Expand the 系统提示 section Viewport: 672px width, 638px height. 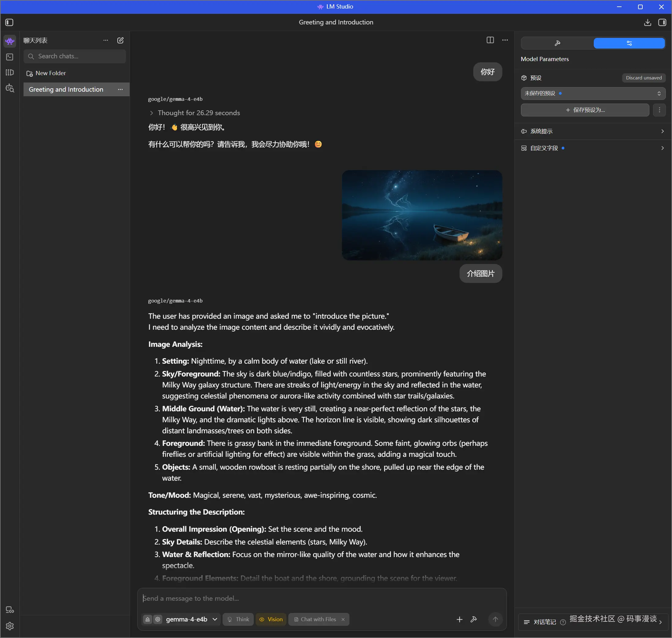pyautogui.click(x=593, y=131)
